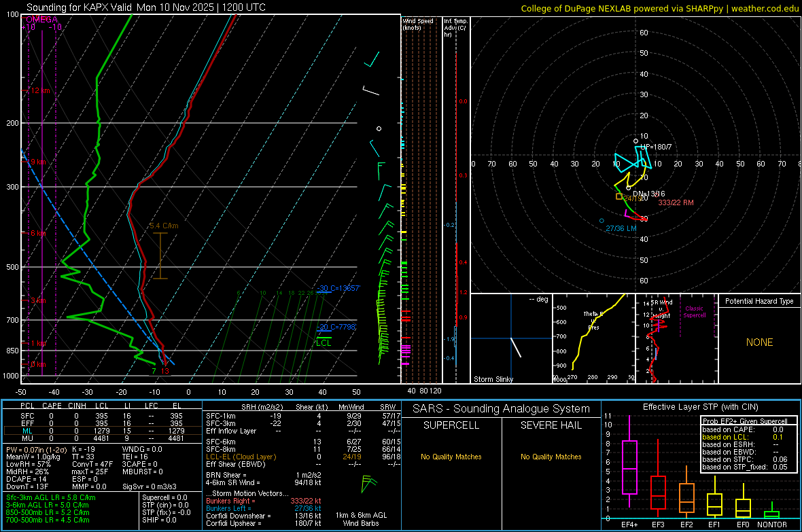Viewport: 802px width, 532px height.
Task: Click the '-30 C=13657' level label
Action: coord(338,288)
